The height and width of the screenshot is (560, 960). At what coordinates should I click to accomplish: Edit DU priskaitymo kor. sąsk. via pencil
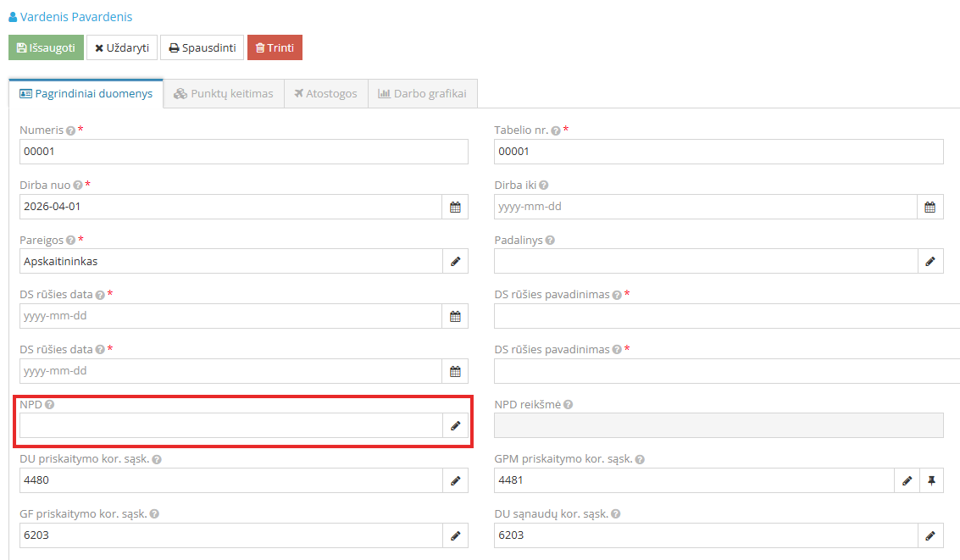click(x=456, y=480)
